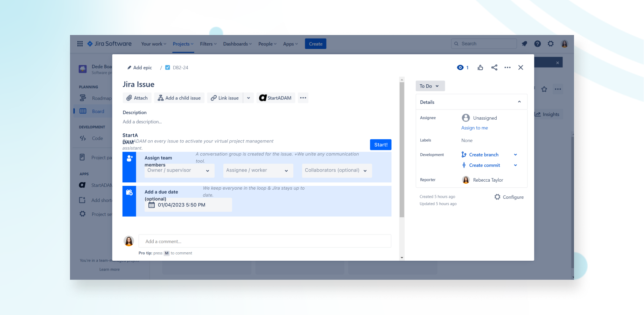Image resolution: width=644 pixels, height=315 pixels.
Task: Open the Collaborators (optional) dropdown
Action: (337, 170)
